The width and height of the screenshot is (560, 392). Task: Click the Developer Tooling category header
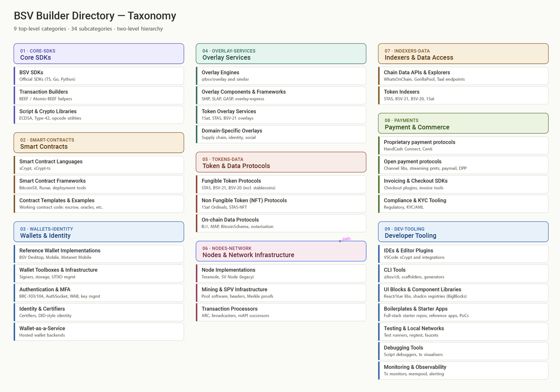click(463, 232)
